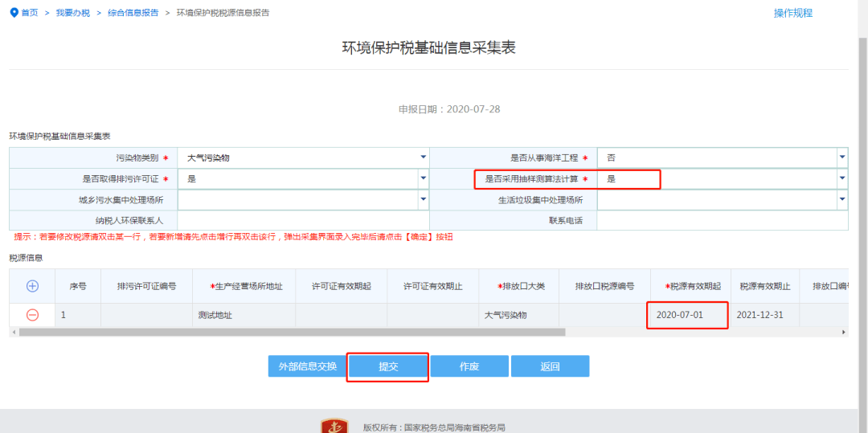Open the 操作规程 link

click(792, 14)
